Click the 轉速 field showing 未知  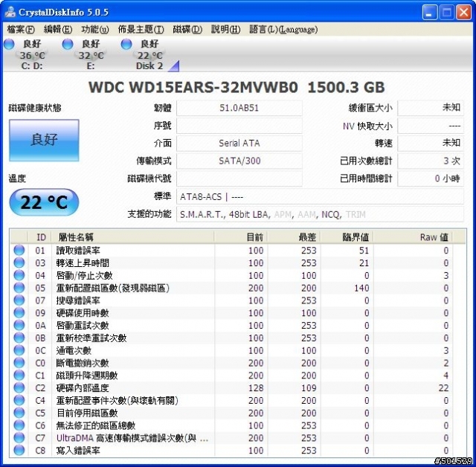pyautogui.click(x=431, y=144)
